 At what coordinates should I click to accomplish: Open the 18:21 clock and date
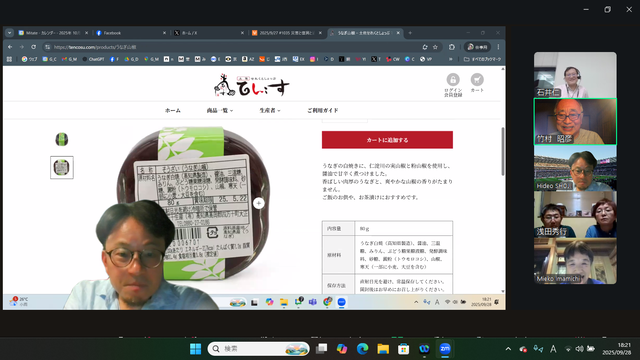(617, 349)
